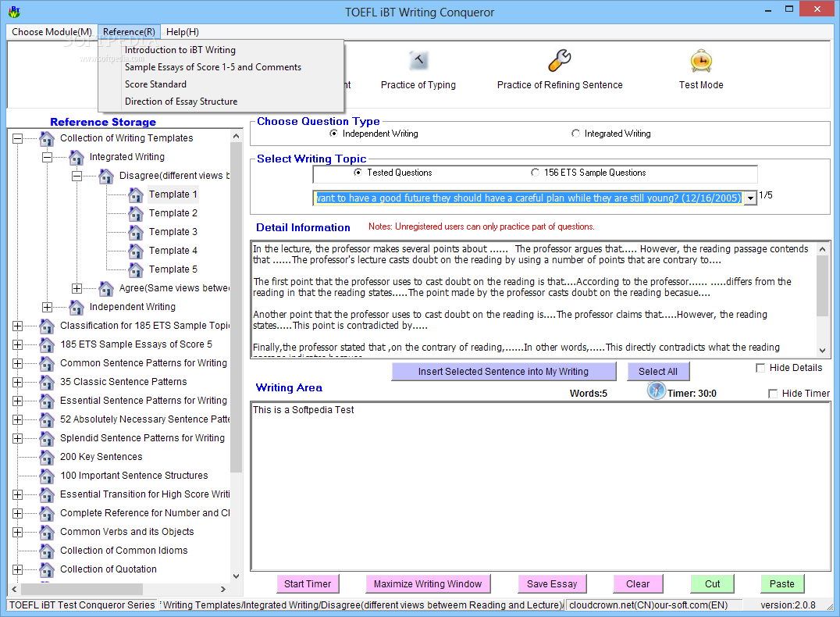Click house icon of Collection of Common Idioms
This screenshot has height=617, width=840.
click(x=47, y=551)
